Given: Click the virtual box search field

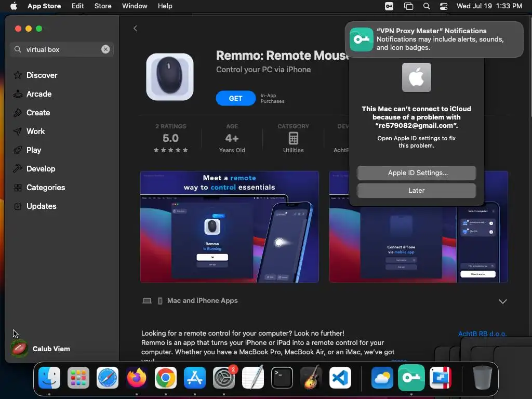Looking at the screenshot, I should tap(61, 49).
